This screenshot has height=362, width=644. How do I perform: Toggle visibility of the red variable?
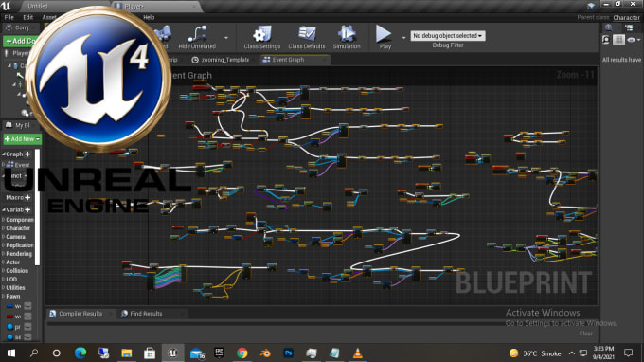(27, 317)
